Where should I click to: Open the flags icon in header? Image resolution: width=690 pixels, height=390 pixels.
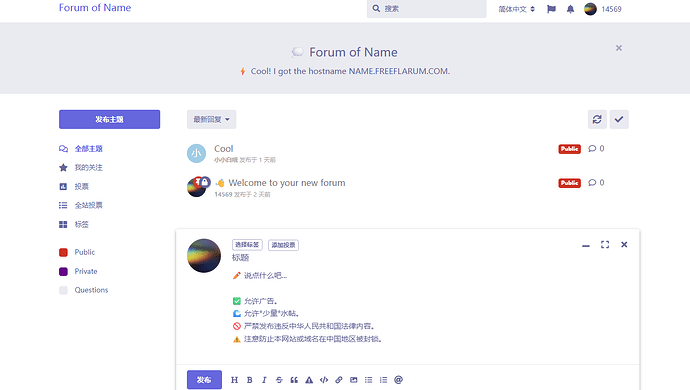pyautogui.click(x=551, y=9)
